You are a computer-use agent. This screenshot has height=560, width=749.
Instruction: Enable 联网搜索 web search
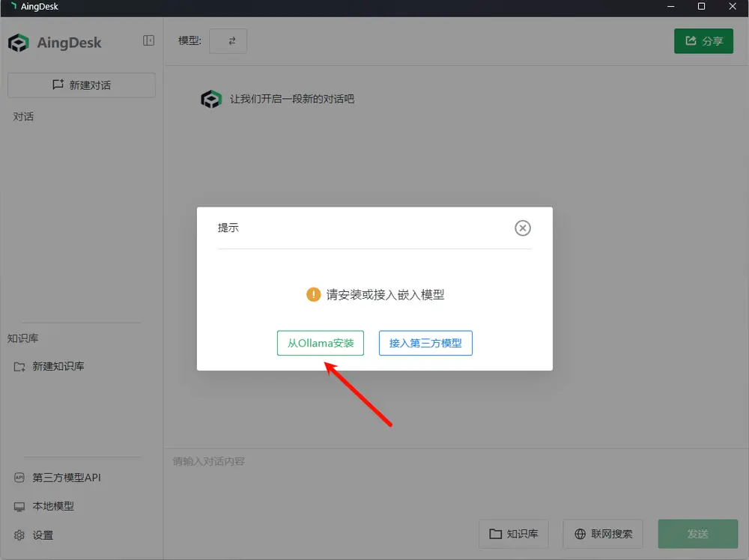[604, 534]
